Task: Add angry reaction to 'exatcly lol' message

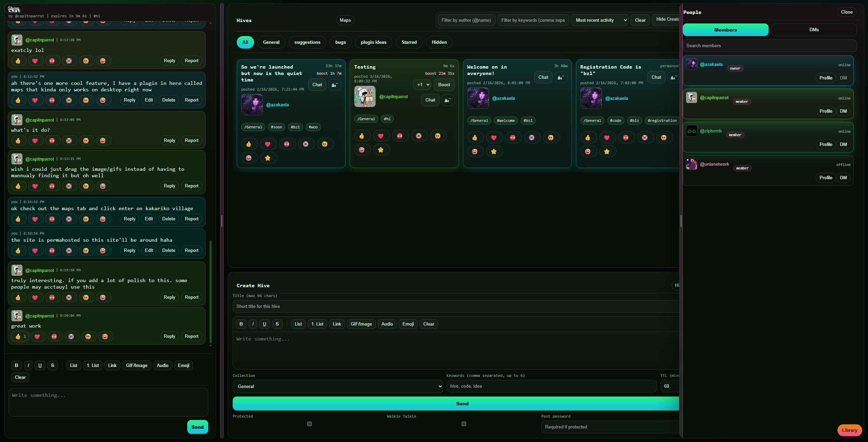Action: (x=52, y=61)
